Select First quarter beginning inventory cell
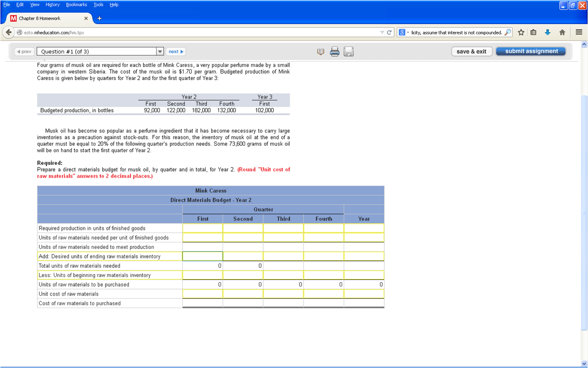Image resolution: width=588 pixels, height=368 pixels. (202, 275)
